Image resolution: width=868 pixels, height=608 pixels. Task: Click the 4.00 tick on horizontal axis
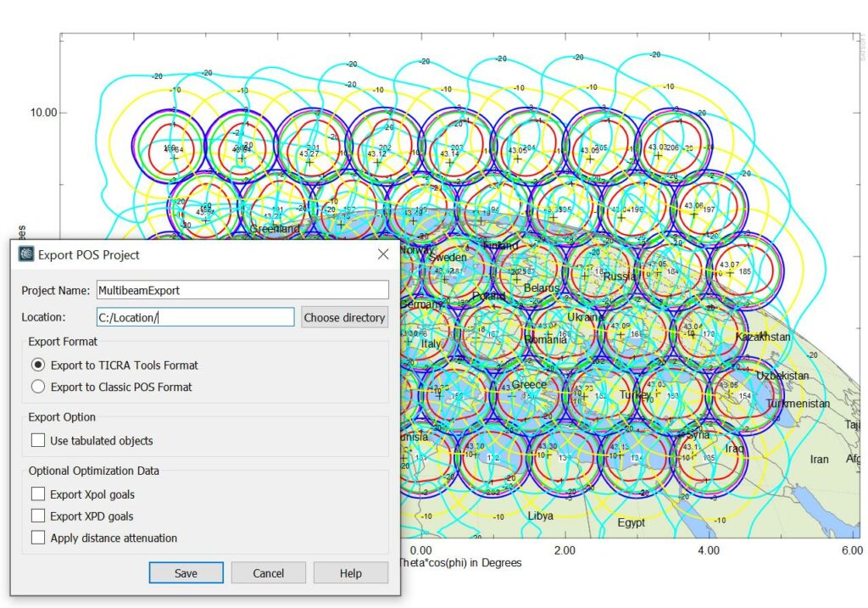[x=709, y=551]
